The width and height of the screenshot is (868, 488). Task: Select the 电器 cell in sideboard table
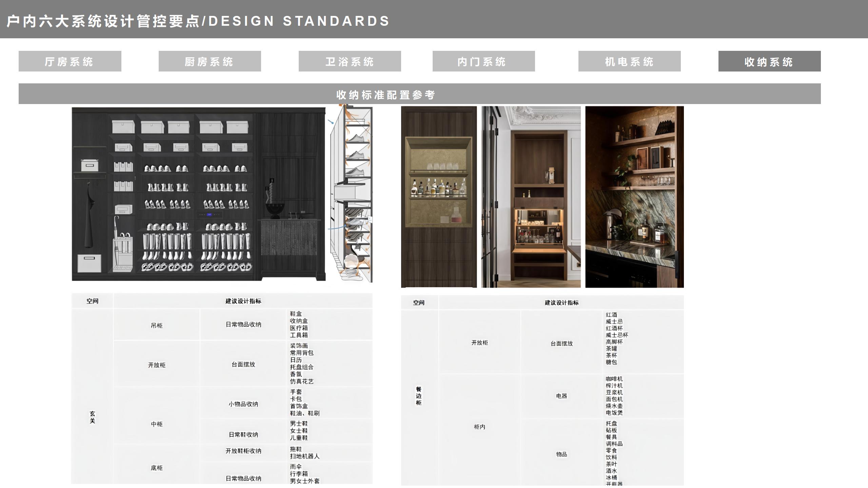pos(561,395)
